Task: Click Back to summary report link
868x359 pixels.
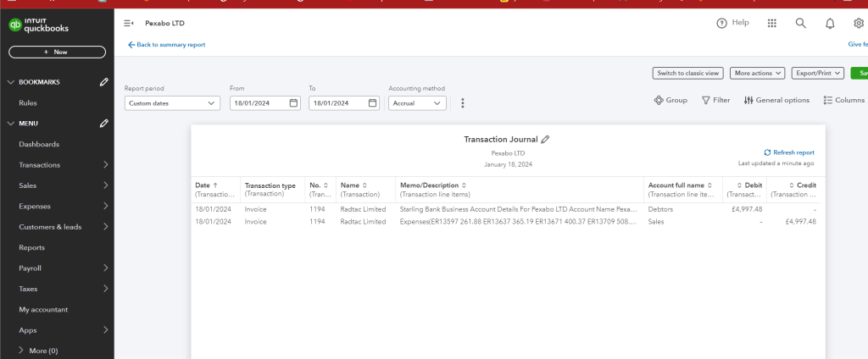Action: [167, 45]
